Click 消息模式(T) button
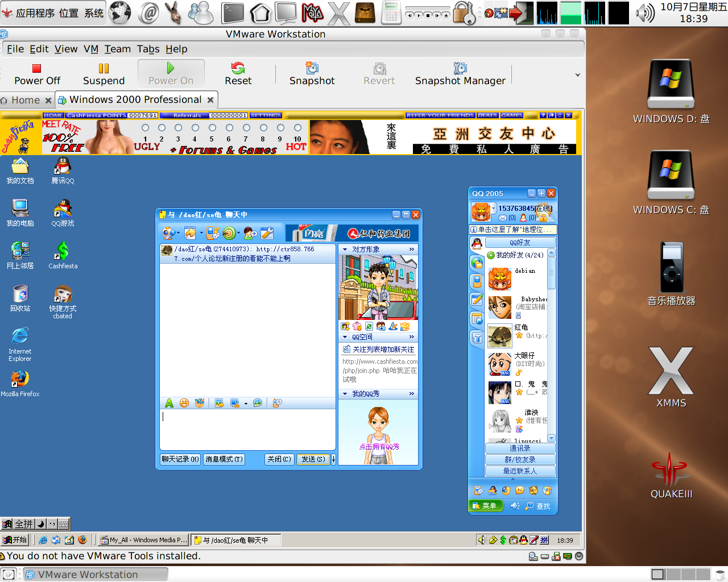The width and height of the screenshot is (728, 582). (x=224, y=459)
